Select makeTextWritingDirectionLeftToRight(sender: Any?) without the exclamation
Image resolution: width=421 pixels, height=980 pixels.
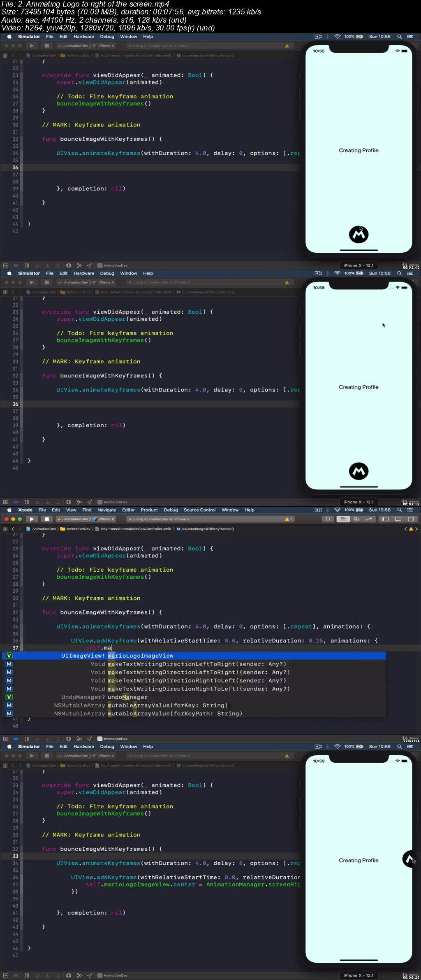194,664
